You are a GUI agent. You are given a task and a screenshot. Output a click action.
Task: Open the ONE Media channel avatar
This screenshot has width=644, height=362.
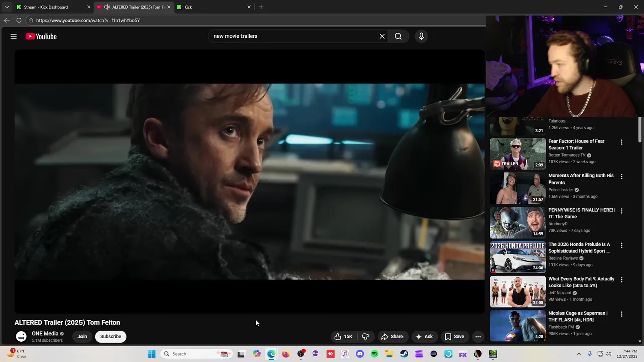(21, 337)
